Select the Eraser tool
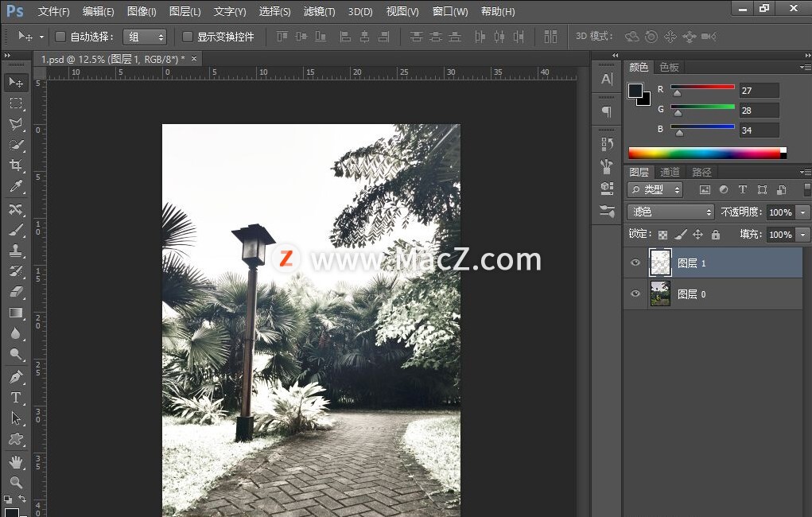The width and height of the screenshot is (812, 517). point(16,292)
